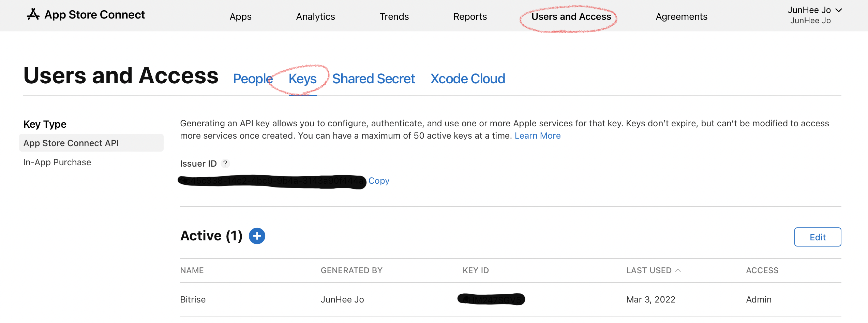Click the Mar 3, 2022 last used date
Screen dimensions: 868x323
650,299
